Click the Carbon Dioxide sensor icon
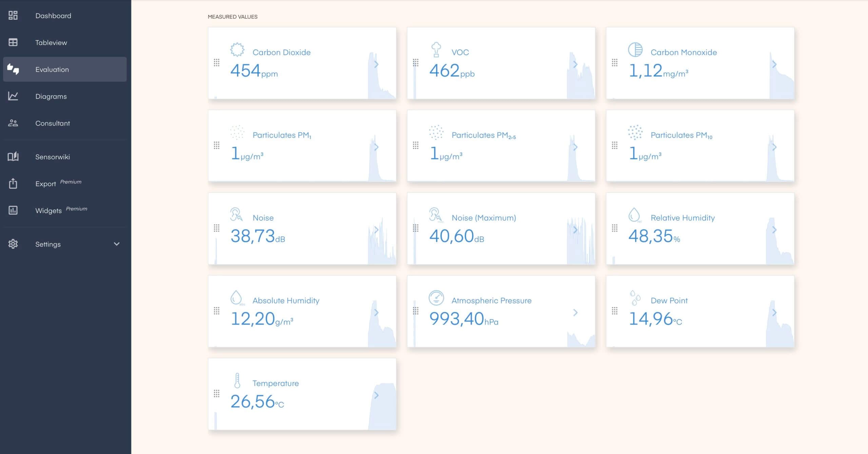 coord(237,50)
